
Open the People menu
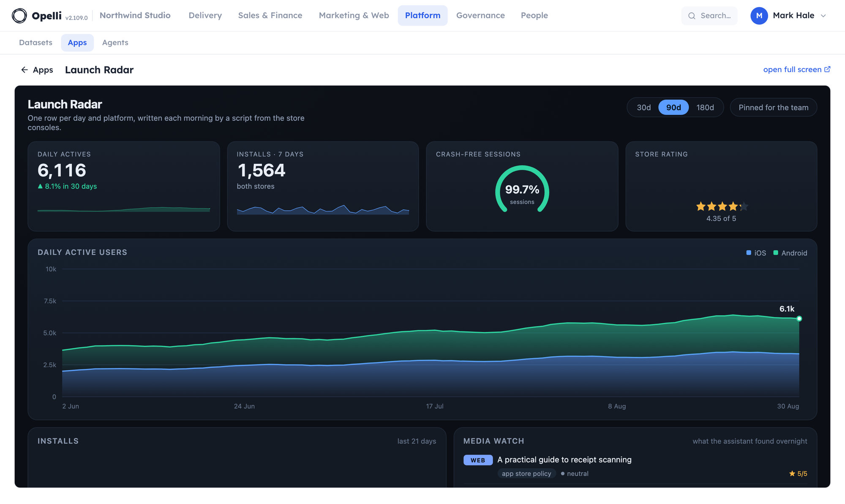point(534,16)
